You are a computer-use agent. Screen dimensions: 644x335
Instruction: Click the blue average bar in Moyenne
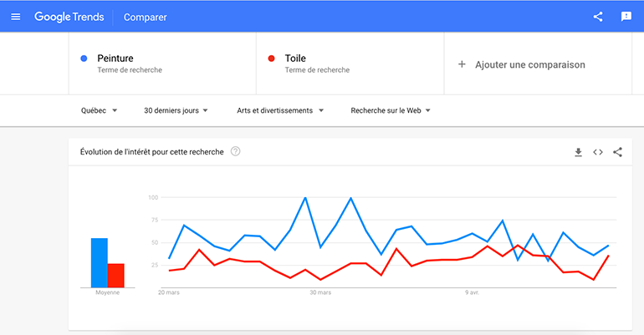point(99,262)
